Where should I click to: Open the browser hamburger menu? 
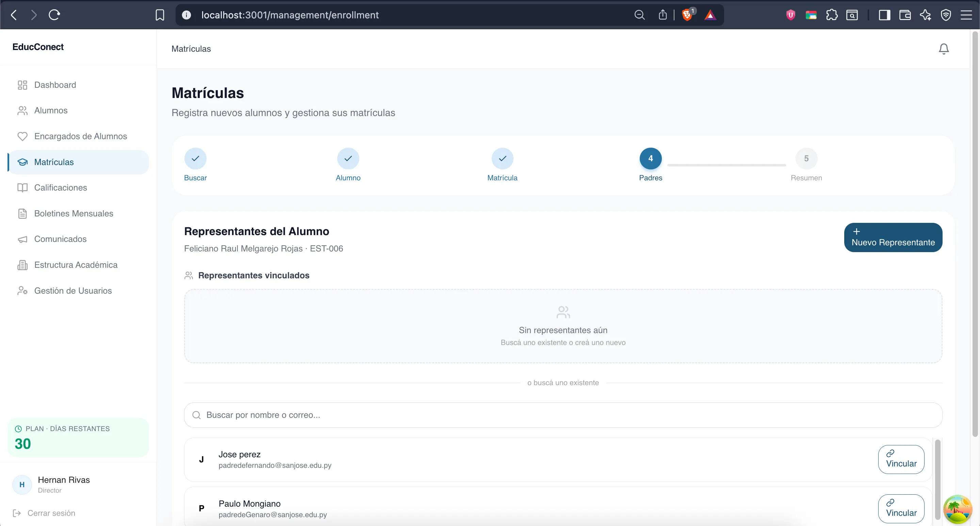point(966,15)
